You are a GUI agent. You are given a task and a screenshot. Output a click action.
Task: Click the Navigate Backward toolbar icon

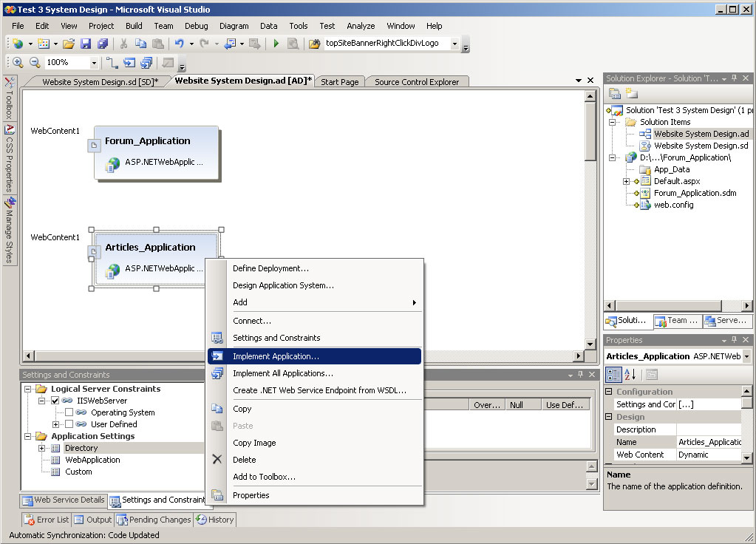click(x=230, y=44)
